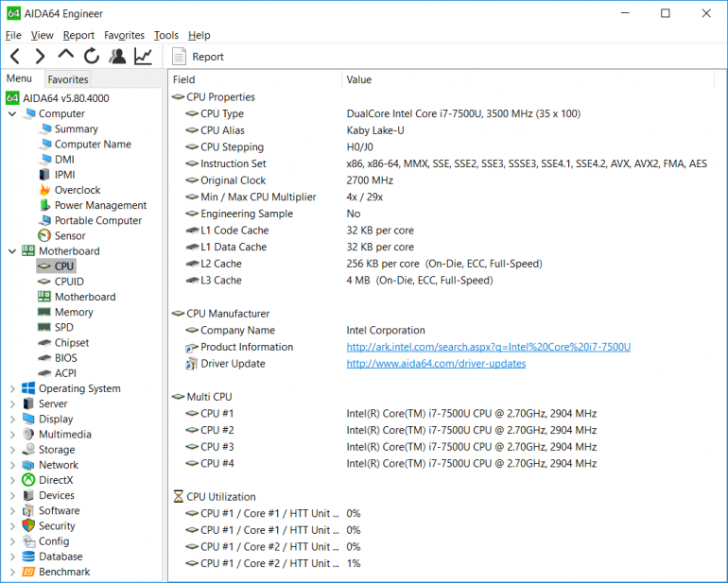This screenshot has width=728, height=583.
Task: Click the Operating System Windows logo icon
Action: click(28, 388)
